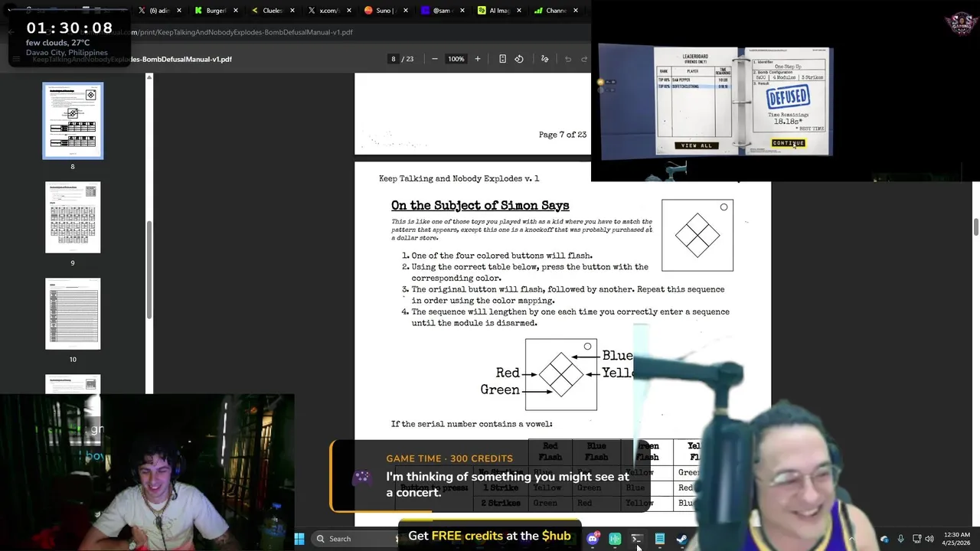This screenshot has width=980, height=551.
Task: Click the taskbar Search box
Action: pos(354,539)
